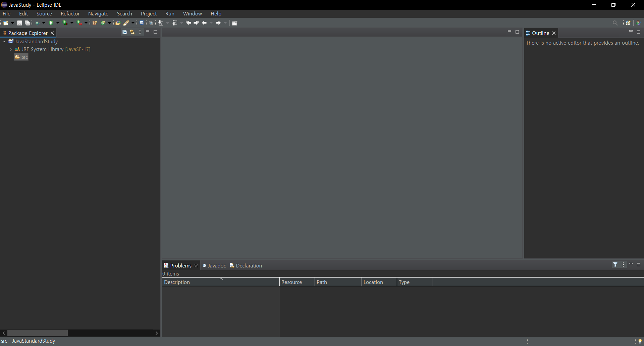Screen dimensions: 644x346
Task: Open the Window menu
Action: (193, 14)
